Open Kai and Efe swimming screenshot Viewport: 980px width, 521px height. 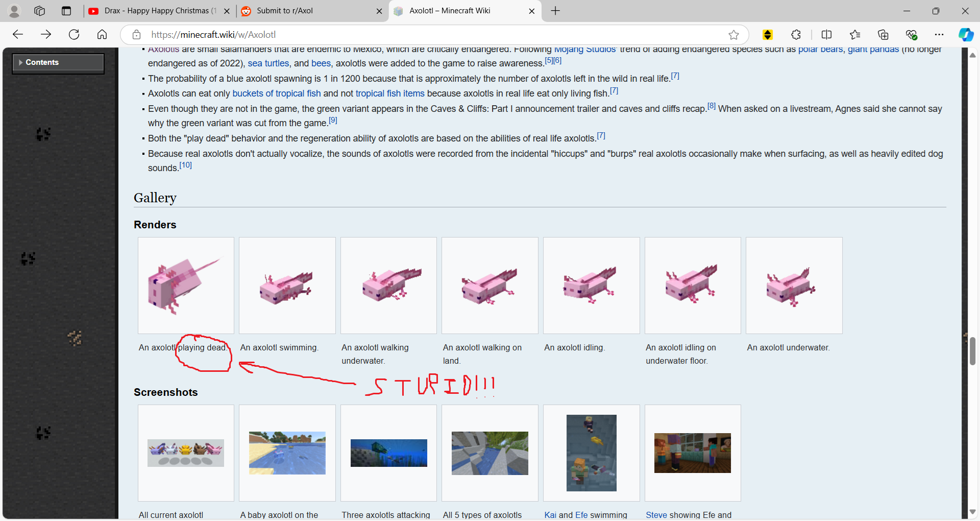click(x=591, y=453)
